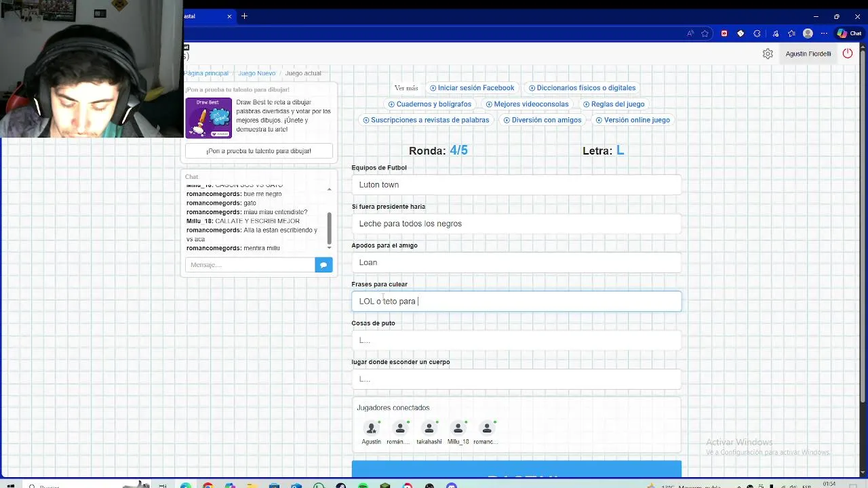Open the music note media icon
The height and width of the screenshot is (488, 868).
[776, 33]
